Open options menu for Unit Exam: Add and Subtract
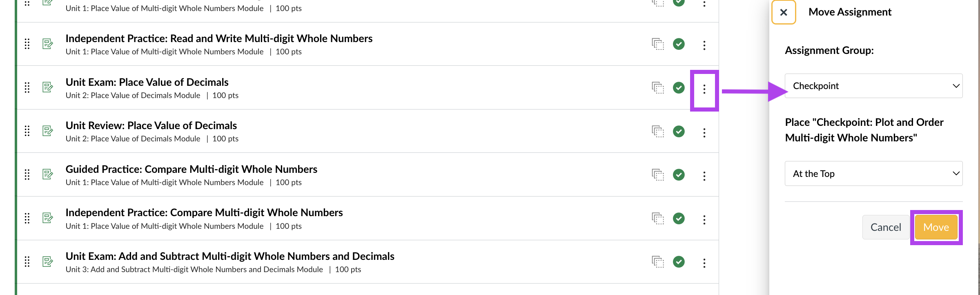The height and width of the screenshot is (295, 980). tap(704, 263)
